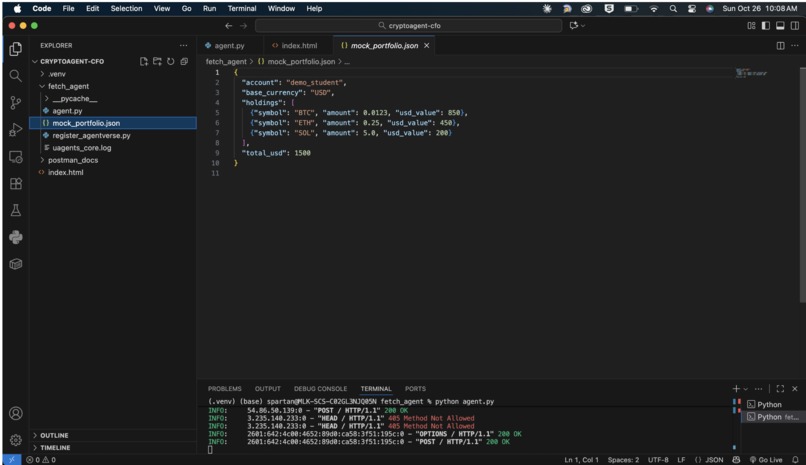Click Ln 1, Col 1 cursor position
This screenshot has height=465, width=806.
tap(581, 460)
